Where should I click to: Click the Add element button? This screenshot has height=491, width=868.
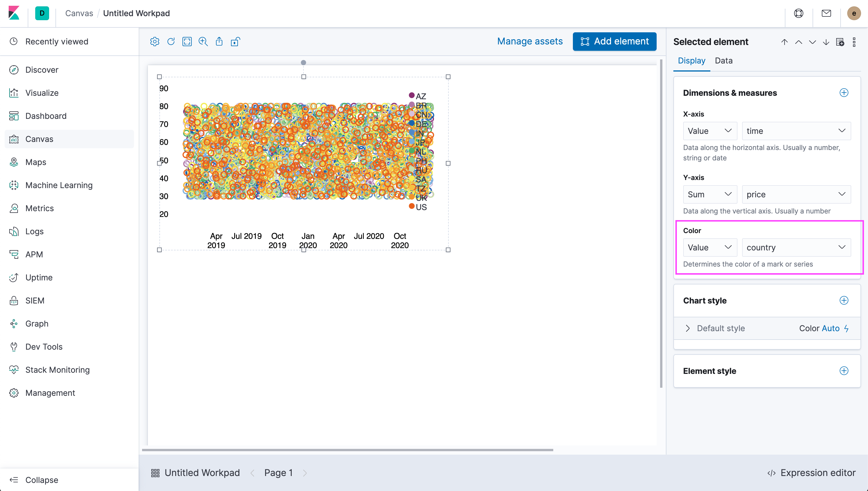(x=614, y=42)
